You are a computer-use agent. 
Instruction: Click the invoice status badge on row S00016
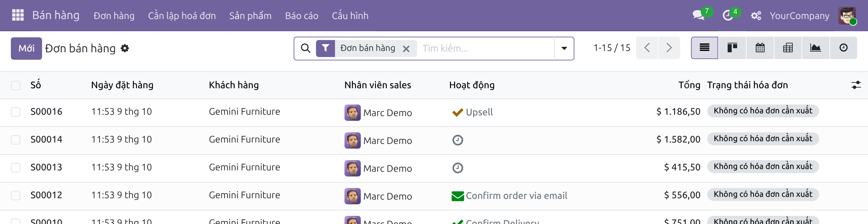763,111
